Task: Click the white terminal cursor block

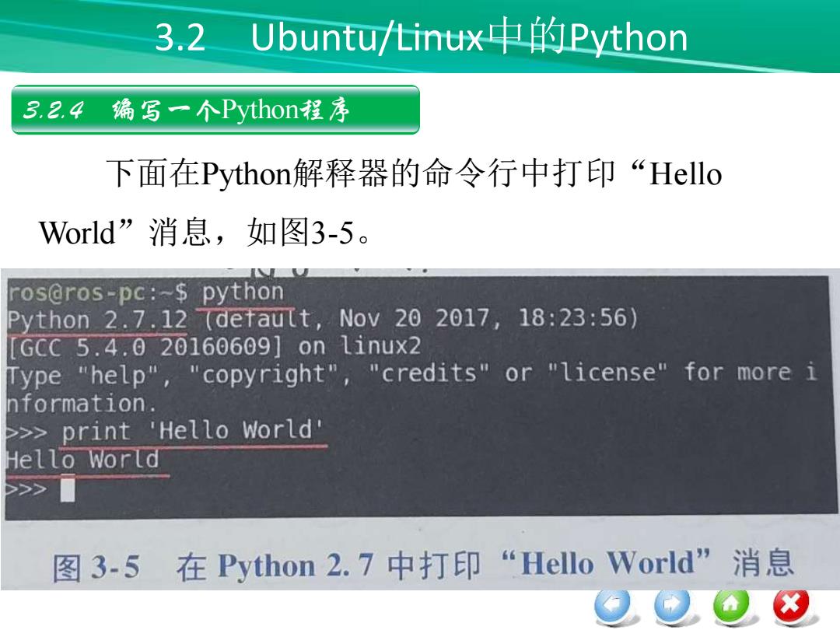Action: click(68, 490)
